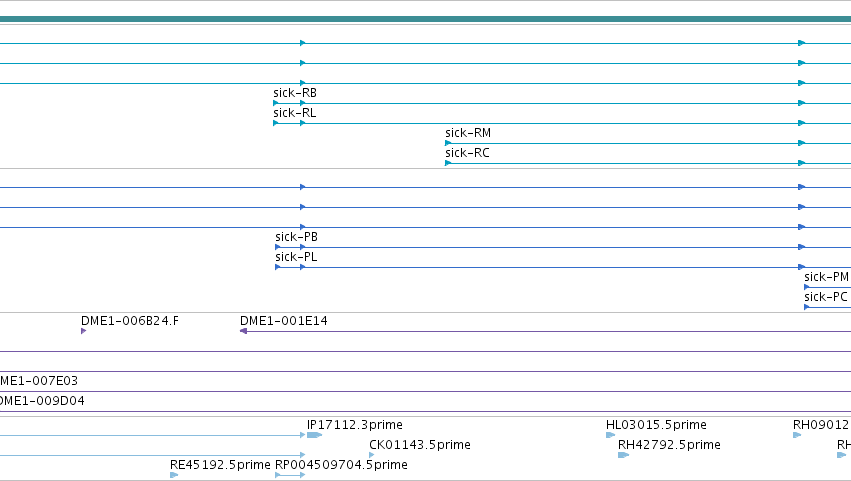
Task: Click the DME1-006B24.F purple arrowhead
Action: coord(84,331)
